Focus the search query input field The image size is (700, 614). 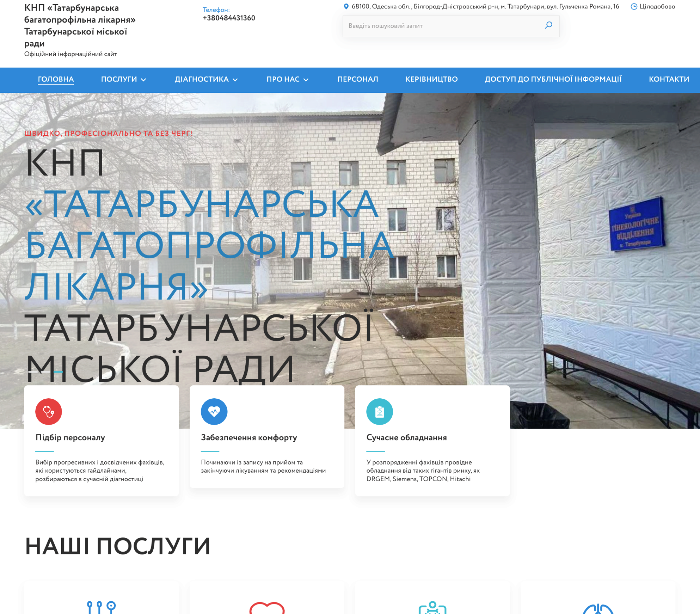pyautogui.click(x=441, y=26)
